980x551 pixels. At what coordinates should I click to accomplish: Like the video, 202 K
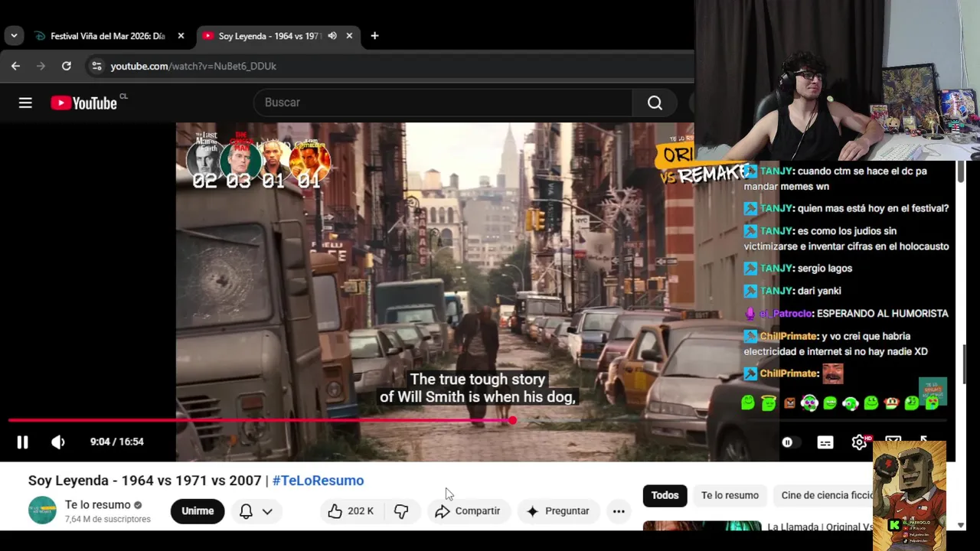point(351,511)
